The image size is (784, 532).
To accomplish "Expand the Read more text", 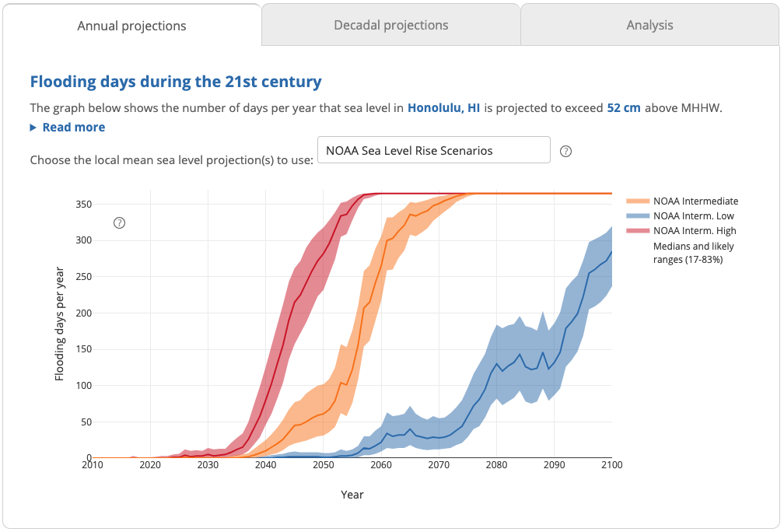I will point(73,128).
